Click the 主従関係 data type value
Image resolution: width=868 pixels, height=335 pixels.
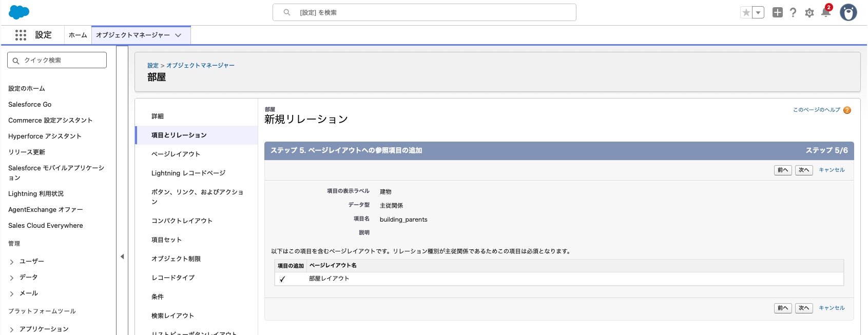(x=391, y=206)
